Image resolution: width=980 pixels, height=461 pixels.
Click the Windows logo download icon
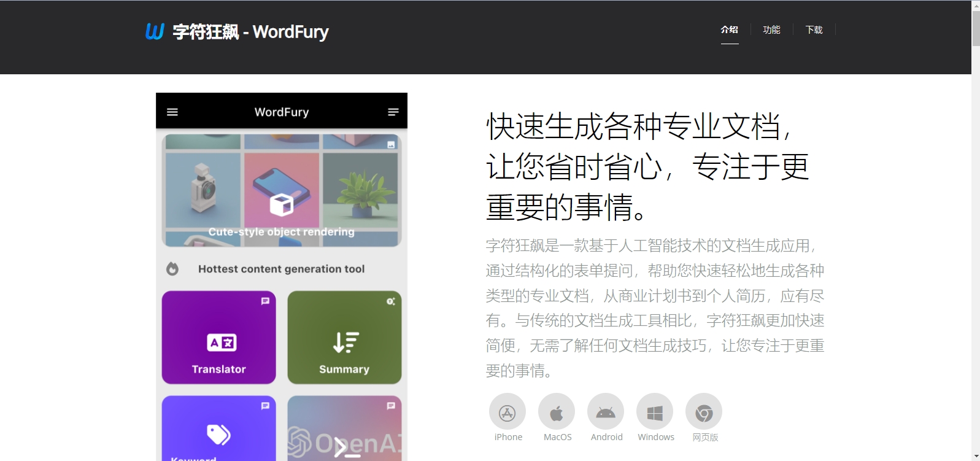click(x=655, y=412)
